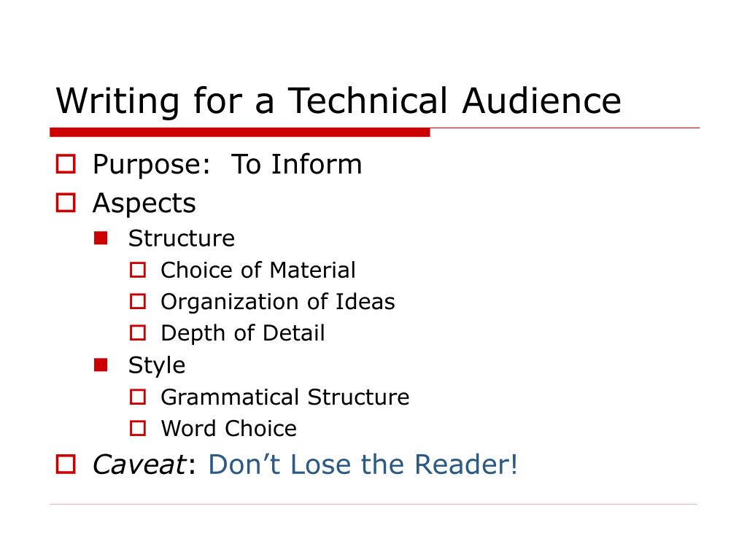Select the filled red bullet beside Structure
The width and height of the screenshot is (747, 560).
tap(101, 238)
